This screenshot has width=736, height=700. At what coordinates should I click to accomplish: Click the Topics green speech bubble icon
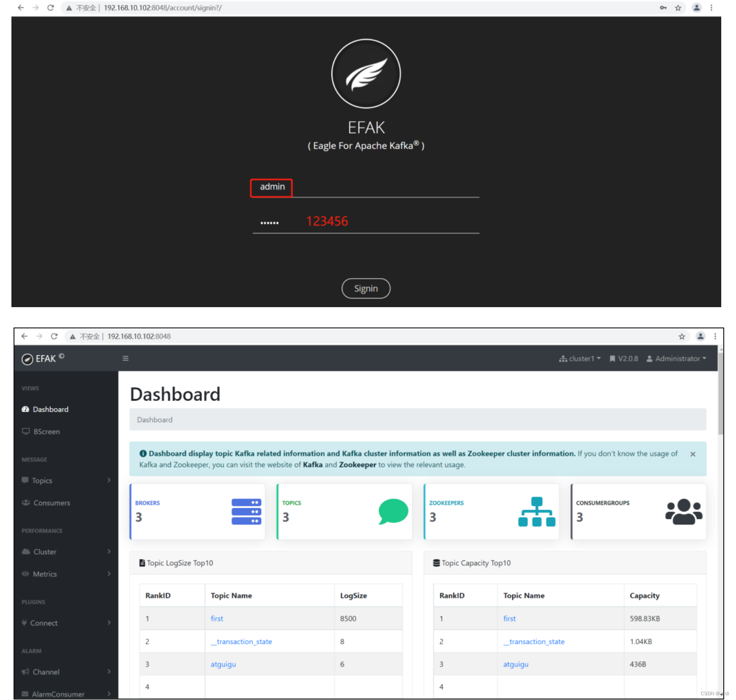pos(393,511)
